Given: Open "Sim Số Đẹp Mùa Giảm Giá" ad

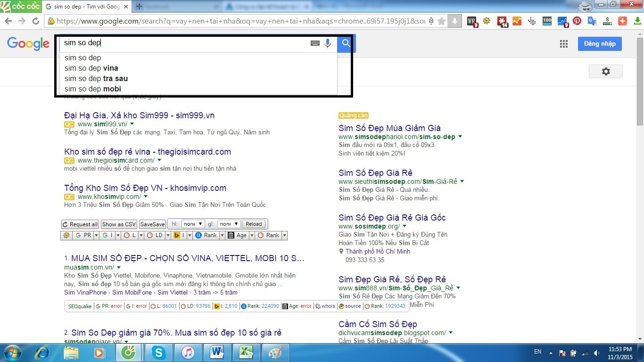Looking at the screenshot, I should [x=389, y=128].
